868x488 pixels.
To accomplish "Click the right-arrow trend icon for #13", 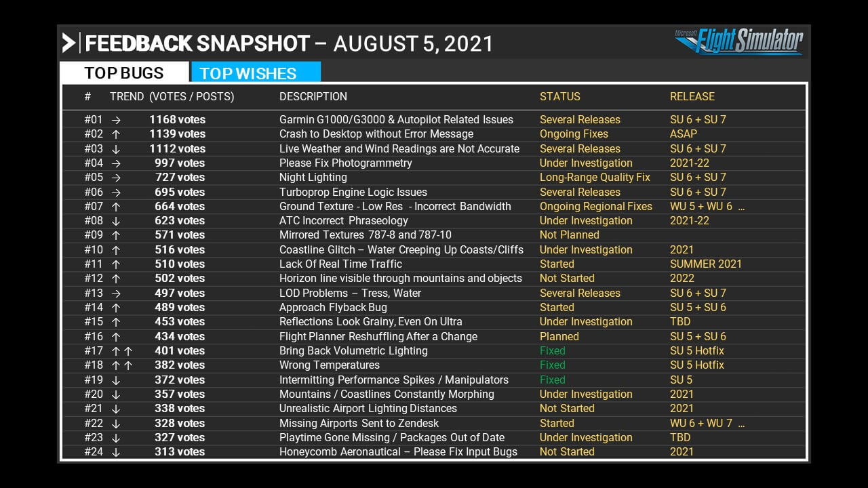I will pos(116,293).
